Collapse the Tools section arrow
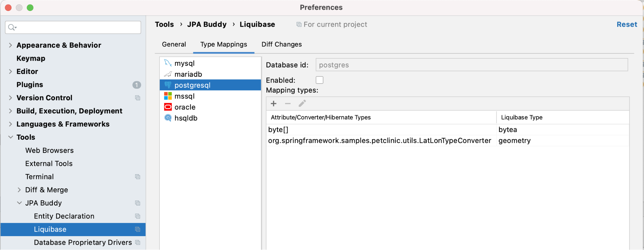644x250 pixels. 10,137
